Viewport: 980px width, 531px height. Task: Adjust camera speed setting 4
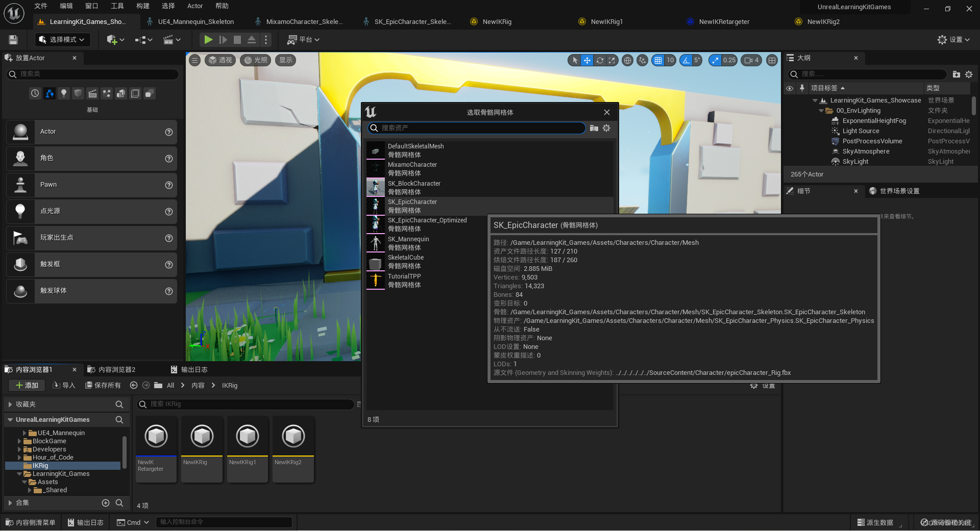[752, 60]
